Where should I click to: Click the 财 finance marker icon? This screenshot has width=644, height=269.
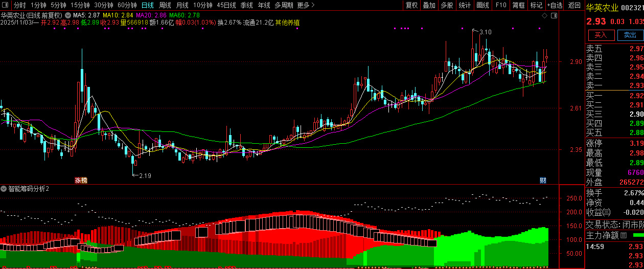click(543, 180)
